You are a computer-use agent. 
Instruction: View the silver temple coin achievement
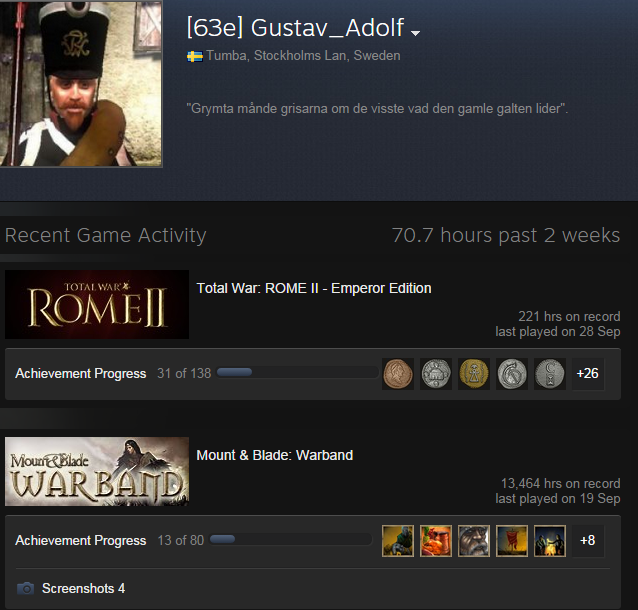click(x=436, y=374)
